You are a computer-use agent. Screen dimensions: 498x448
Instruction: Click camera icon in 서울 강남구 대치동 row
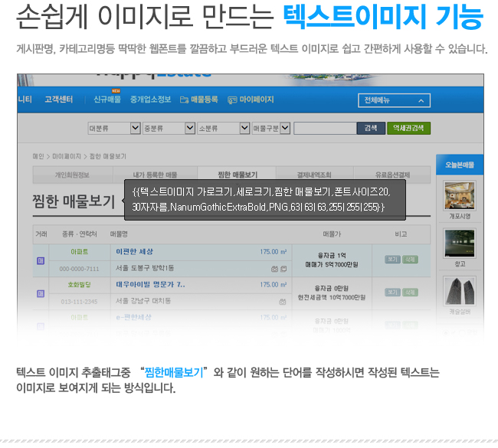coord(283,302)
